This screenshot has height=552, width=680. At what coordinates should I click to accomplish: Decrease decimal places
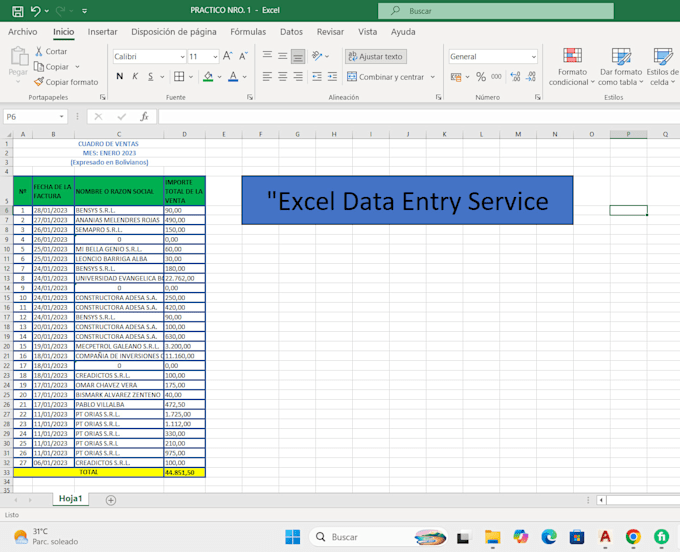531,77
